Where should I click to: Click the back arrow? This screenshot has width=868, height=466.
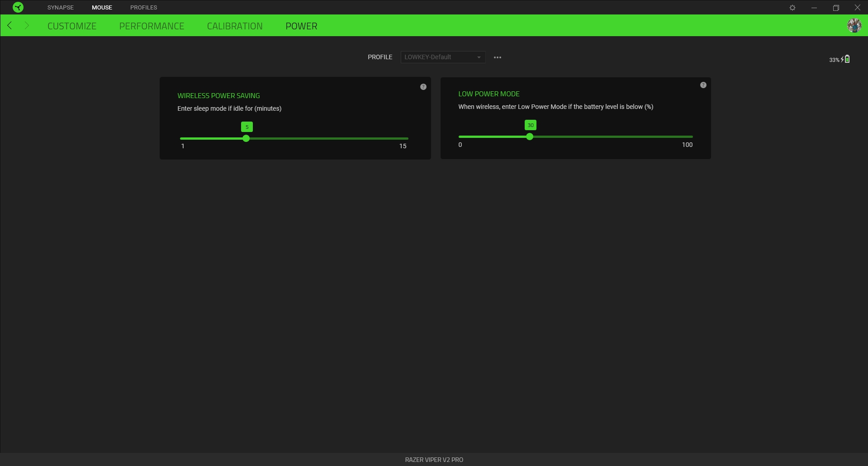pos(10,25)
